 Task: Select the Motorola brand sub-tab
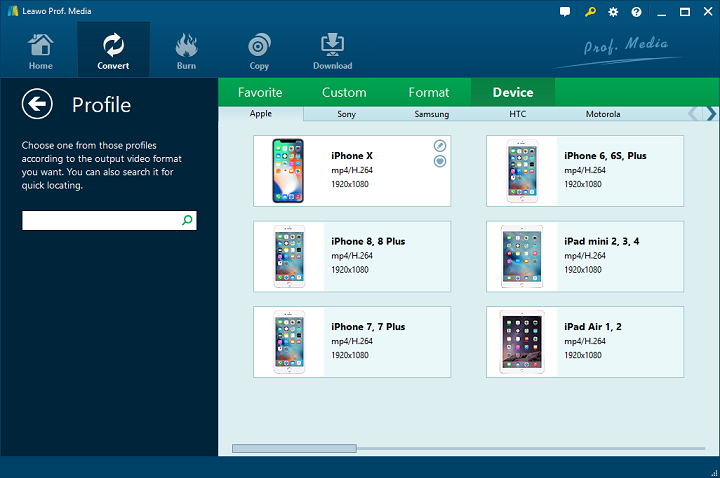(x=603, y=114)
